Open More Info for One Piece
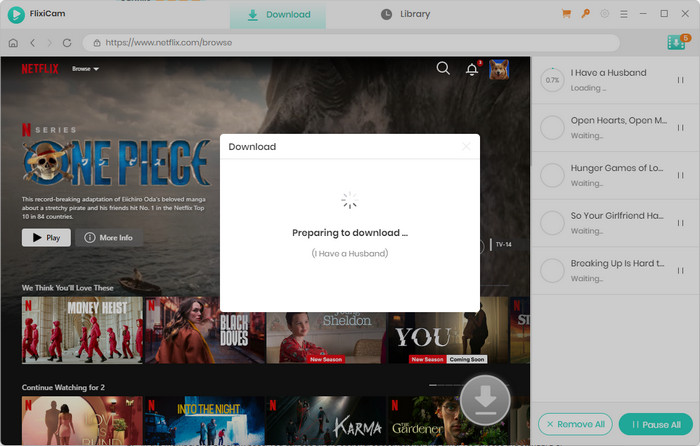This screenshot has height=446, width=700. click(x=109, y=238)
